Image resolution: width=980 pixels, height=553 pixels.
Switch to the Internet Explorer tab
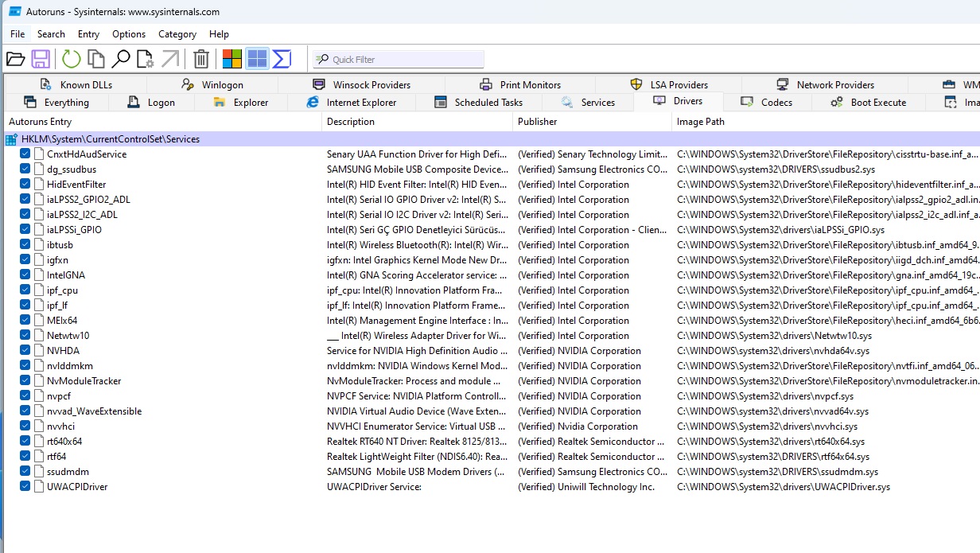351,103
